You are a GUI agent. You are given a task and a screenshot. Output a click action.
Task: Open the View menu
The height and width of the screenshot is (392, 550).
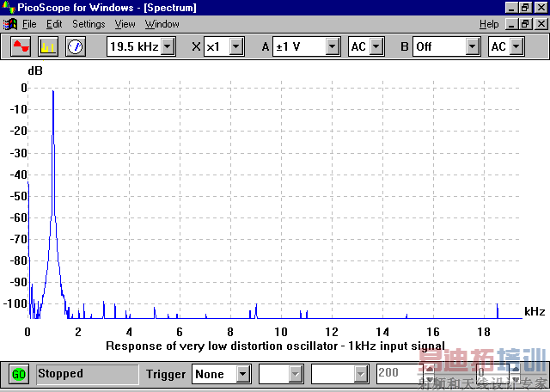click(125, 24)
